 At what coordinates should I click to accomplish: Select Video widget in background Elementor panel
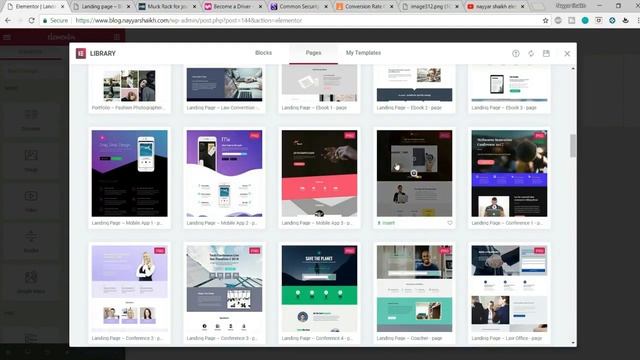click(x=31, y=201)
